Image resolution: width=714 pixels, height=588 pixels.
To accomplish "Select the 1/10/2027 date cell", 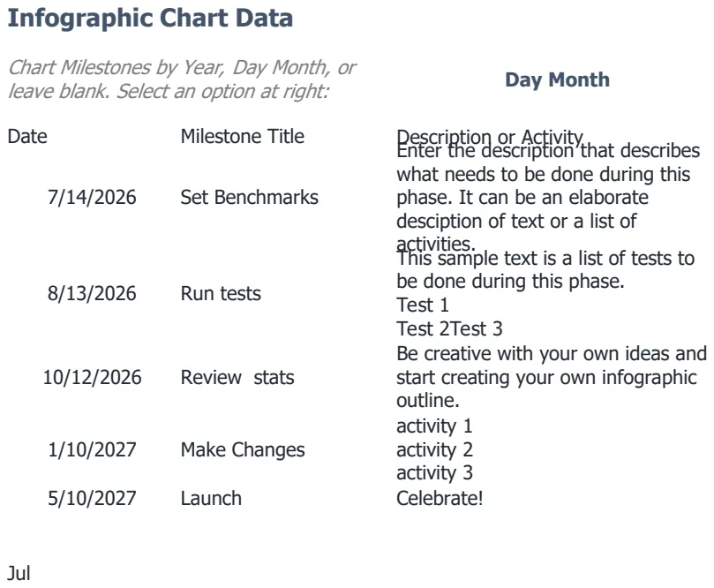I will tap(92, 449).
